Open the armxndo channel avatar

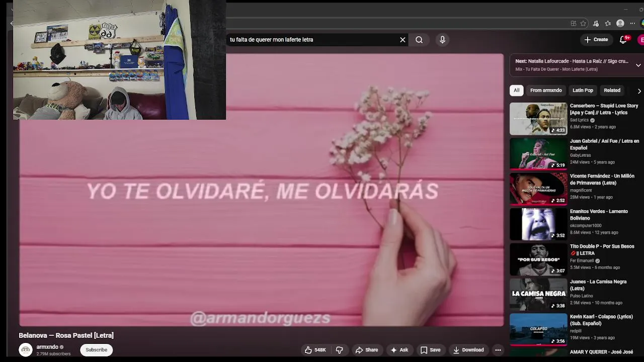click(x=26, y=350)
